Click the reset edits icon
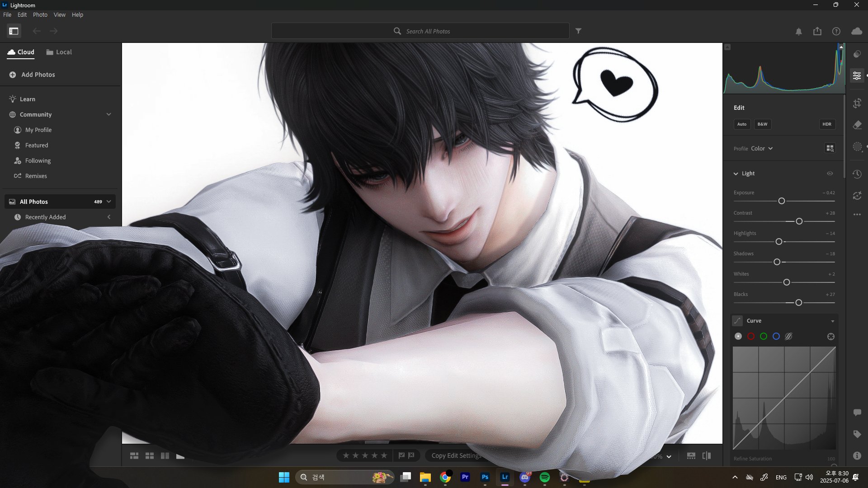 pos(857,196)
